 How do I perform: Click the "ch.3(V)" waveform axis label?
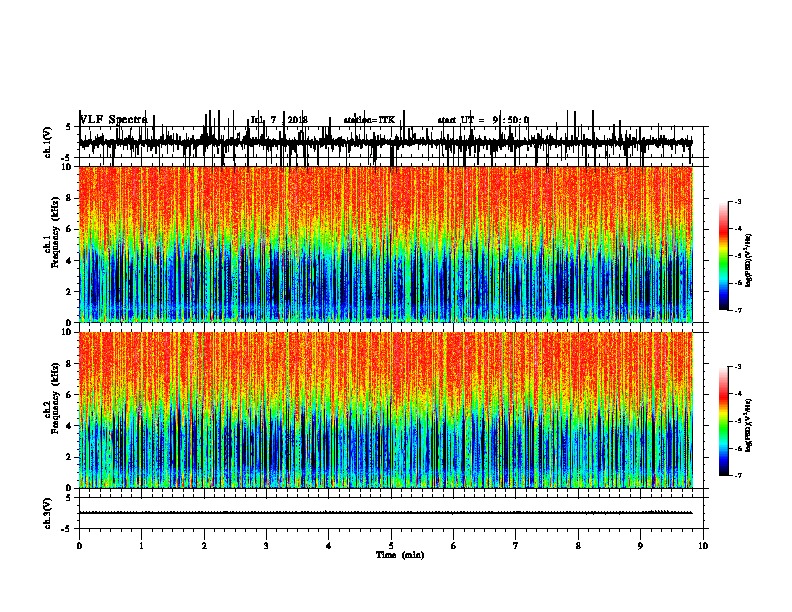pyautogui.click(x=47, y=513)
